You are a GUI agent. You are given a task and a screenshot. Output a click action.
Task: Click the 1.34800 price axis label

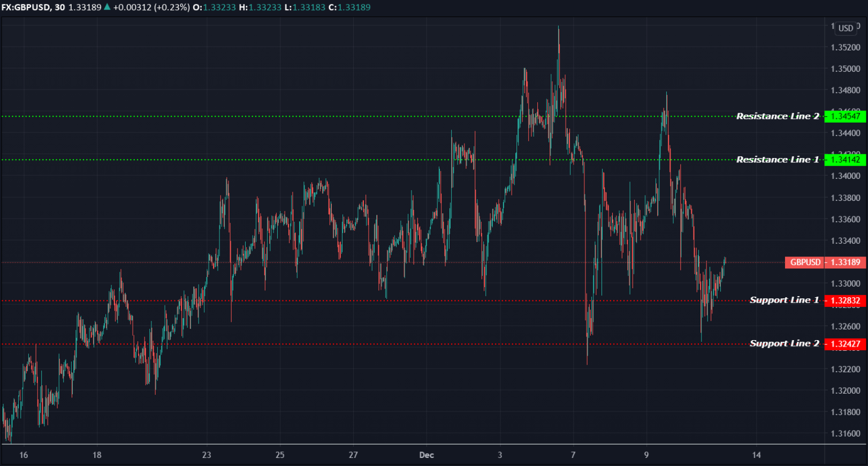pyautogui.click(x=846, y=90)
